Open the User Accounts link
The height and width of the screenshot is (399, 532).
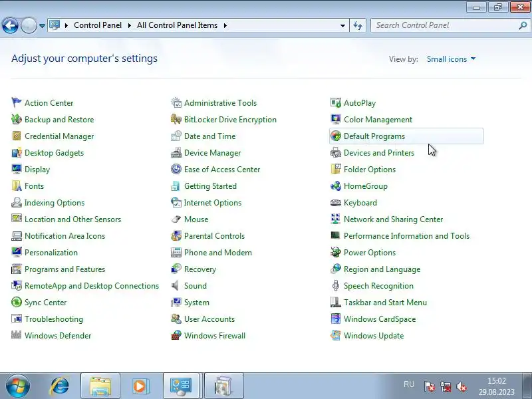[209, 319]
